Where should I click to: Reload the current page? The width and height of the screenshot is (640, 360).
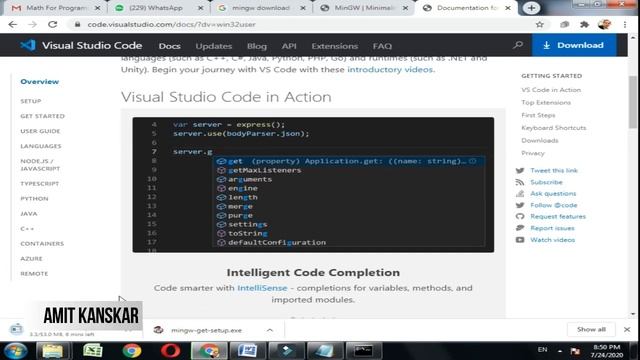53,24
